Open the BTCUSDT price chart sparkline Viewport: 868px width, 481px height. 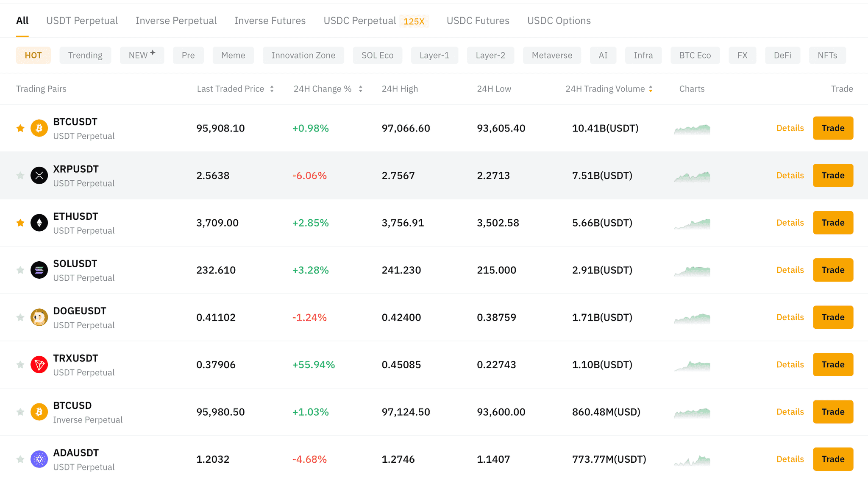coord(691,128)
